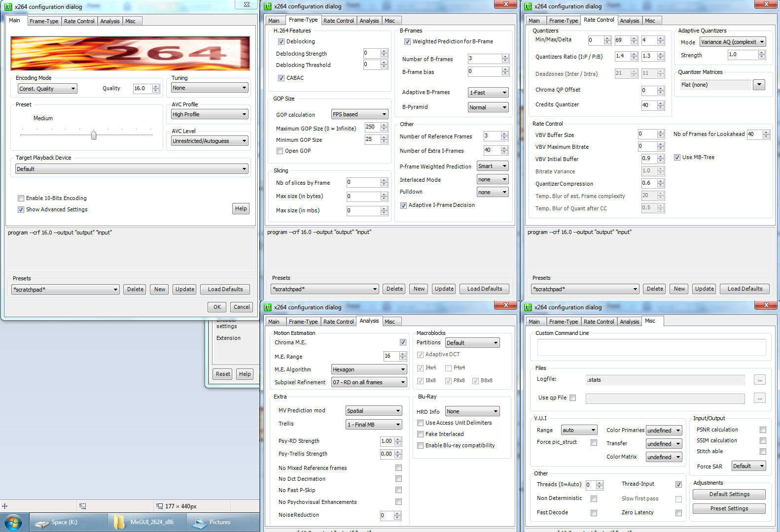Increase the M.E. Range spinner
780x532 pixels.
click(x=403, y=354)
